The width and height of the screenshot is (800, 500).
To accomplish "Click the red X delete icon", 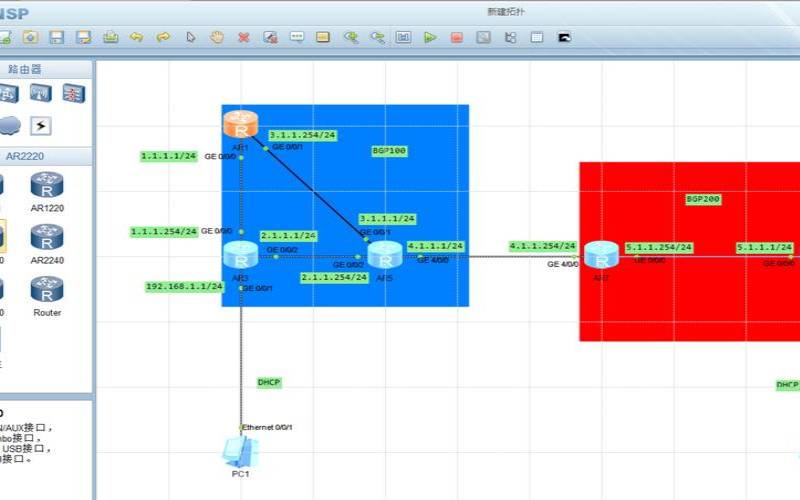I will point(244,37).
